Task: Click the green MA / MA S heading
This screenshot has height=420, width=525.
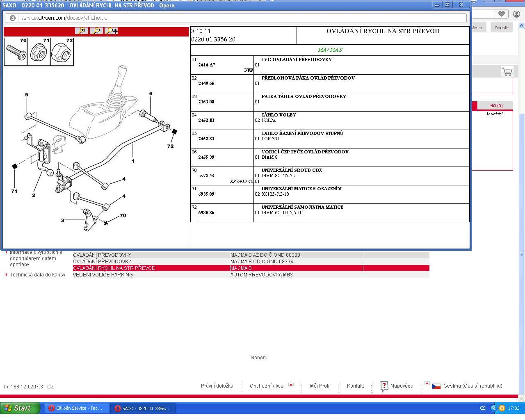Action: (x=330, y=50)
